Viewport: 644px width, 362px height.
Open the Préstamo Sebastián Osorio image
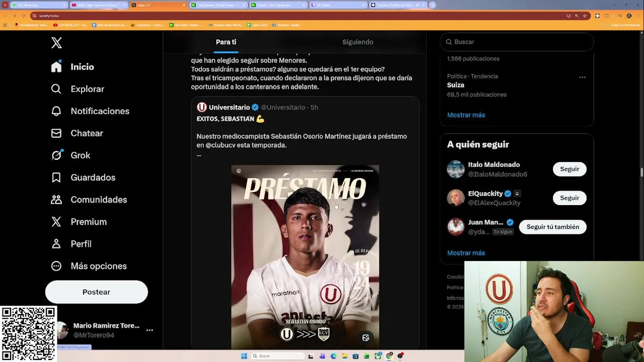pyautogui.click(x=305, y=257)
